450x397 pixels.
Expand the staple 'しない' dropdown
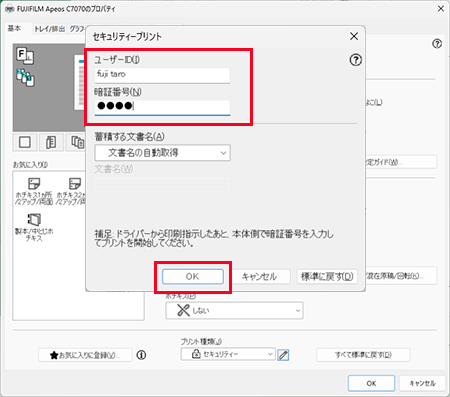coord(234,311)
